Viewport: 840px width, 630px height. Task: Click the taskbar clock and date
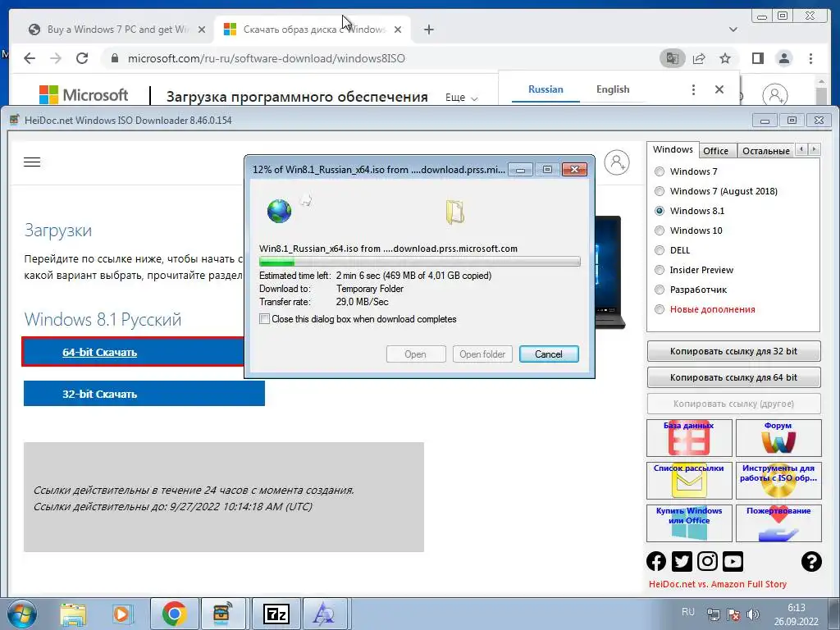pyautogui.click(x=796, y=614)
